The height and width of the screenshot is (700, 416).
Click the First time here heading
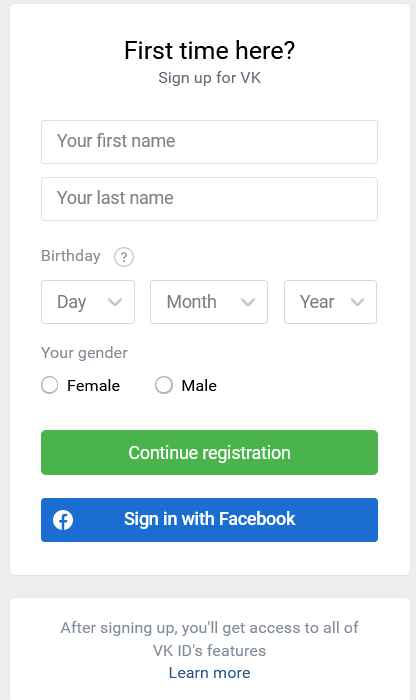209,50
